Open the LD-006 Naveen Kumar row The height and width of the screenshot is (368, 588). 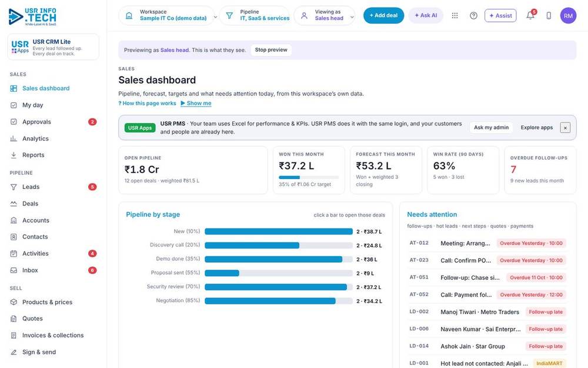click(487, 329)
